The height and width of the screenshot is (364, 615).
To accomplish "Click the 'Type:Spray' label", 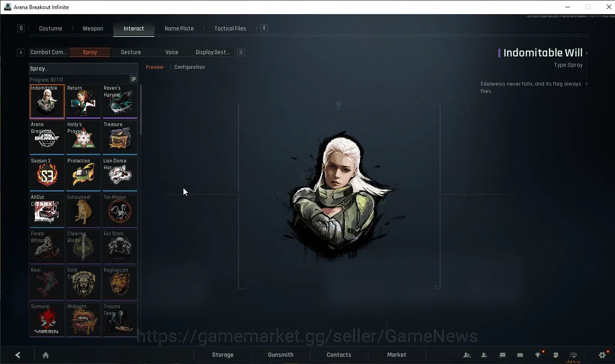I will pyautogui.click(x=568, y=65).
